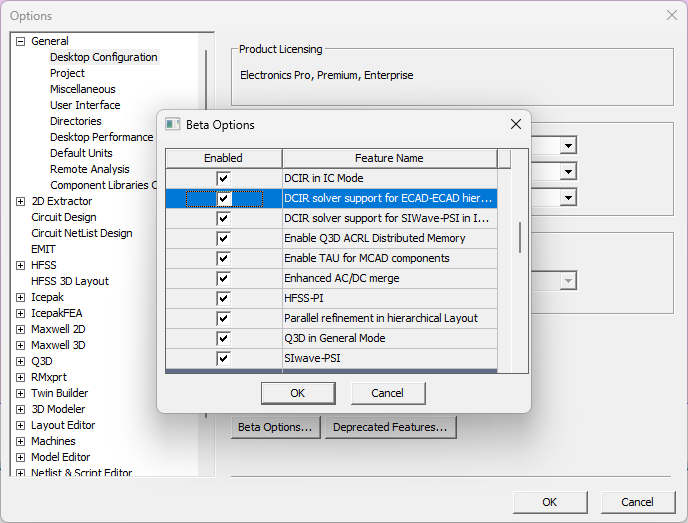Select EMIT in options tree
Image resolution: width=688 pixels, height=523 pixels.
tap(43, 249)
